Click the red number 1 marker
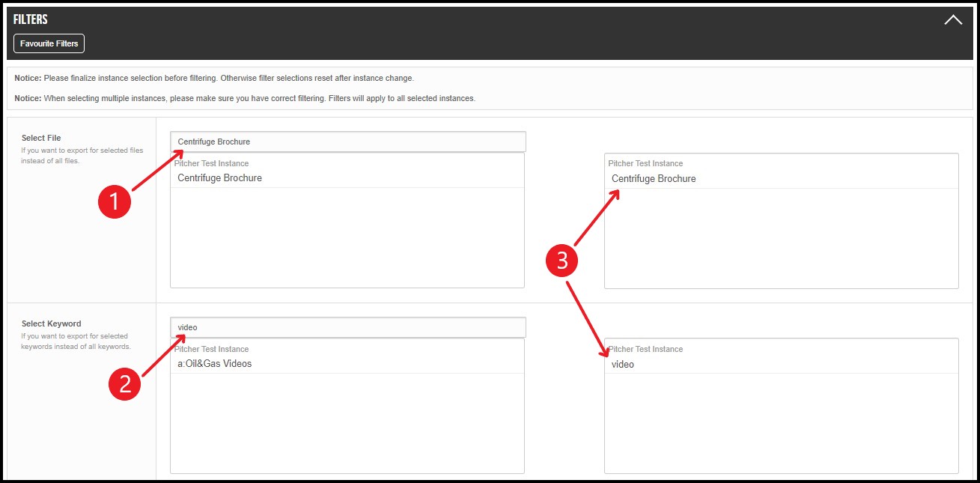This screenshot has height=483, width=980. (115, 201)
